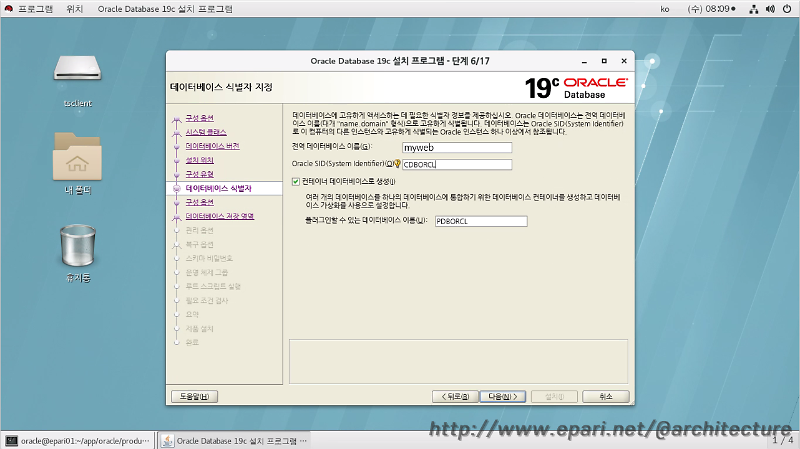Click the < 뒤로(B) button
This screenshot has height=449, width=800.
[455, 396]
